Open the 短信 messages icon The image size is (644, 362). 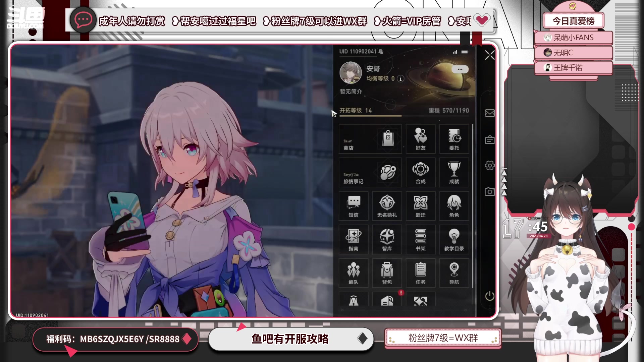(354, 206)
